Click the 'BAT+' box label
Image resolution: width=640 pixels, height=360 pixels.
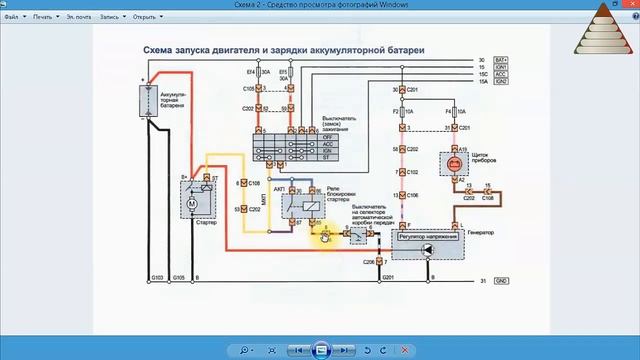(500, 60)
